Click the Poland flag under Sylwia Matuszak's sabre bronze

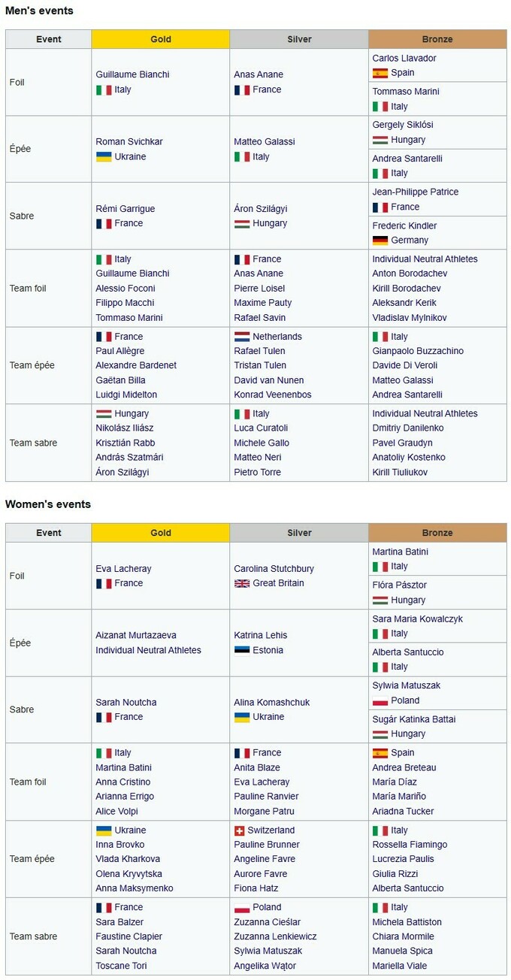click(380, 701)
